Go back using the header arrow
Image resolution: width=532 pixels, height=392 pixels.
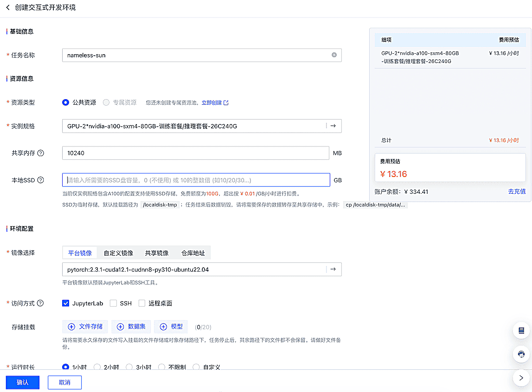click(8, 7)
